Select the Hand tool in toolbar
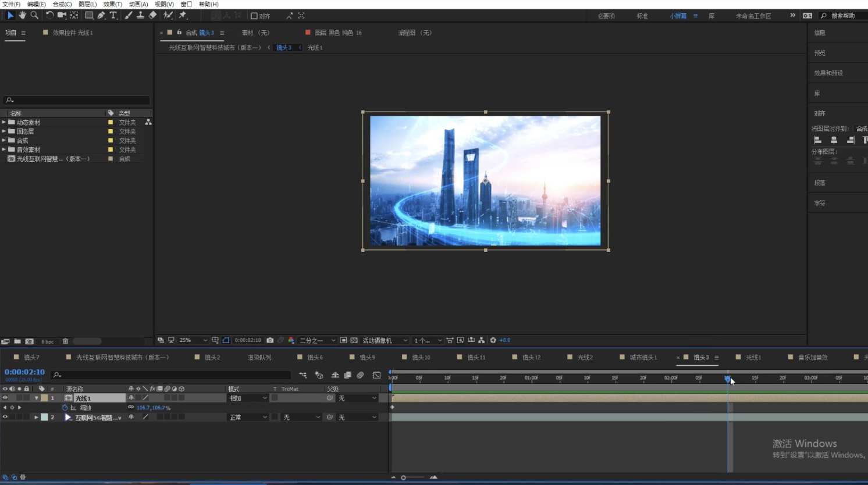This screenshot has width=868, height=485. pyautogui.click(x=22, y=16)
